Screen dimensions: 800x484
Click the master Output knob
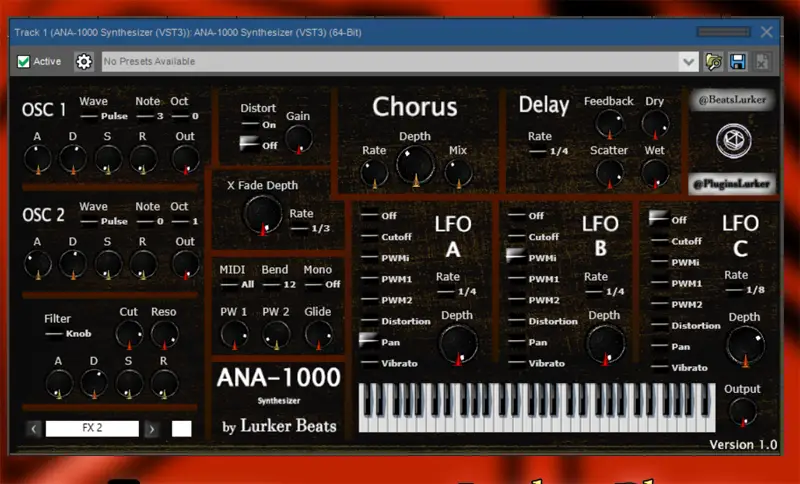point(743,411)
